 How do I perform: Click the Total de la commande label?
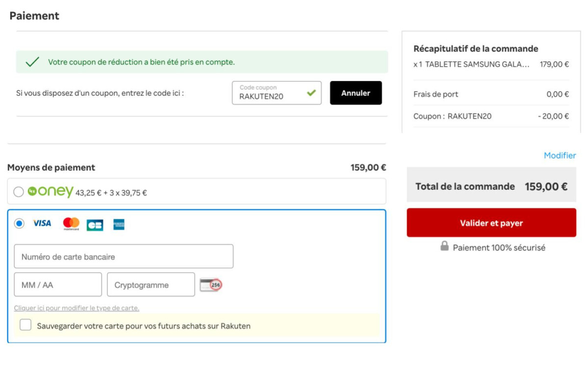(x=465, y=186)
